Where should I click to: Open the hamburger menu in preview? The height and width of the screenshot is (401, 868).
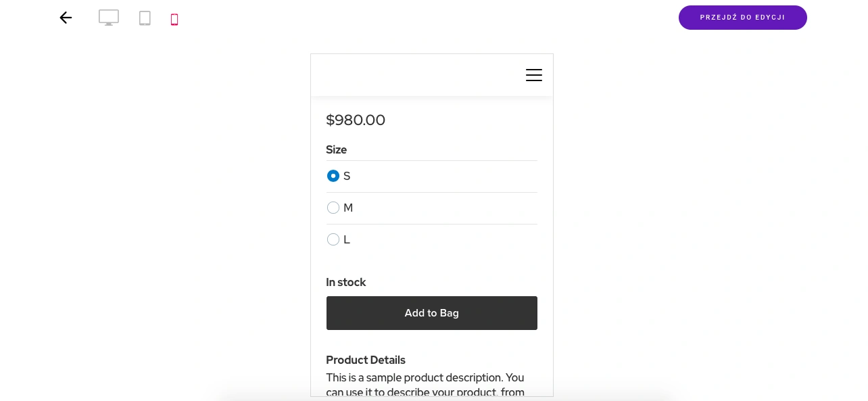pyautogui.click(x=534, y=75)
